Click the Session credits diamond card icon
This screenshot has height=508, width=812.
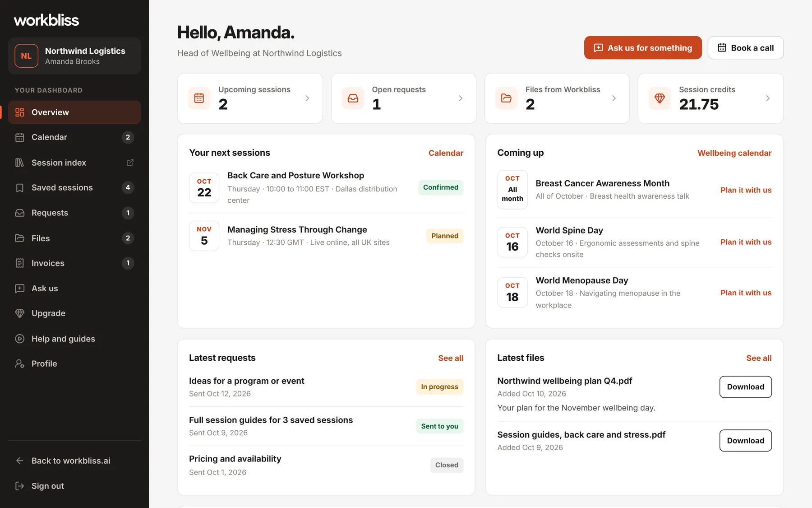coord(660,98)
